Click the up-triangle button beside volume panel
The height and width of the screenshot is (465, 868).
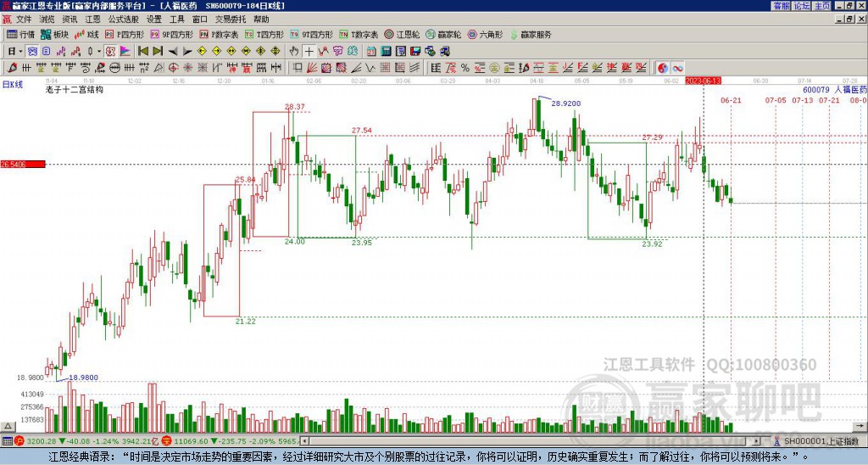[7, 427]
